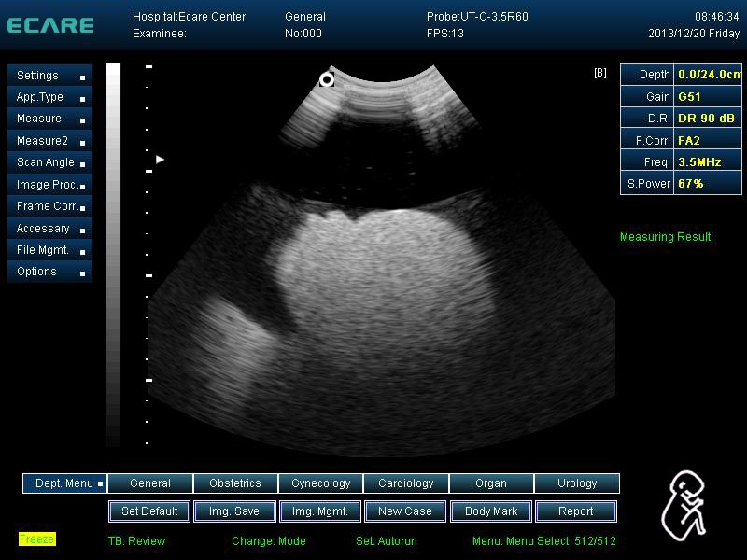Switch to the Cardiology tab
Screen dimensions: 747x560
pos(405,483)
